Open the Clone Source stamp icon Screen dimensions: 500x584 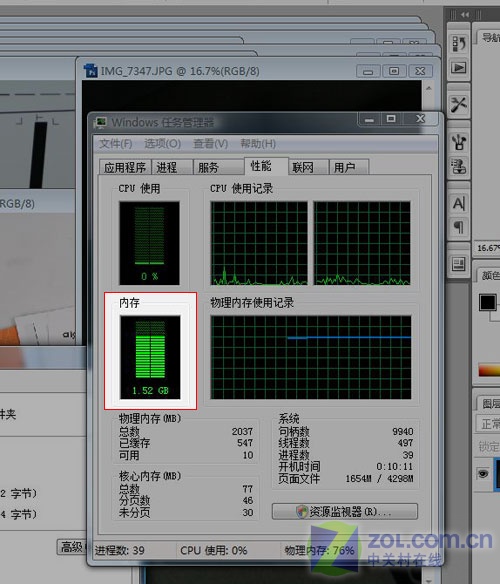pyautogui.click(x=458, y=166)
